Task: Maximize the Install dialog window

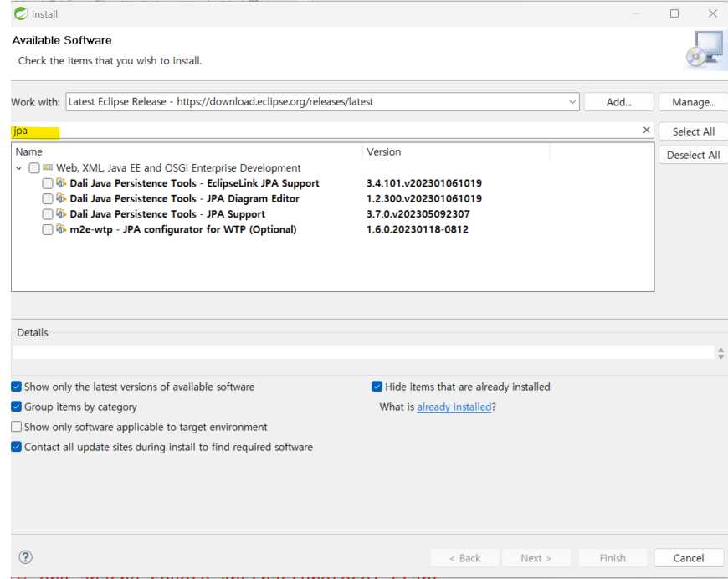Action: (x=674, y=13)
